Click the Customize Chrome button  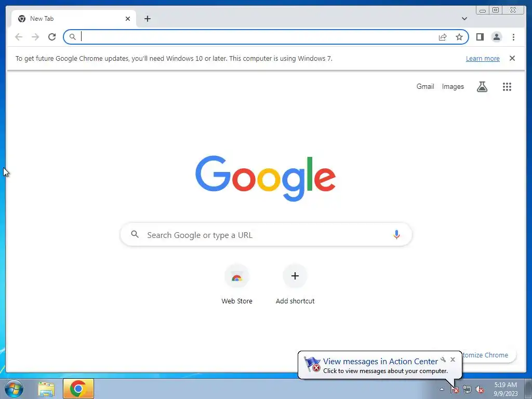[x=488, y=355]
